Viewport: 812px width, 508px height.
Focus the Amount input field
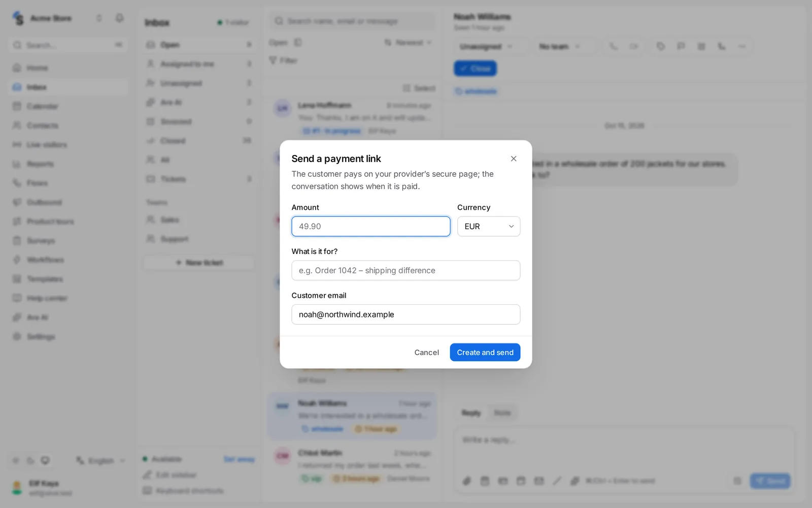[x=370, y=227]
